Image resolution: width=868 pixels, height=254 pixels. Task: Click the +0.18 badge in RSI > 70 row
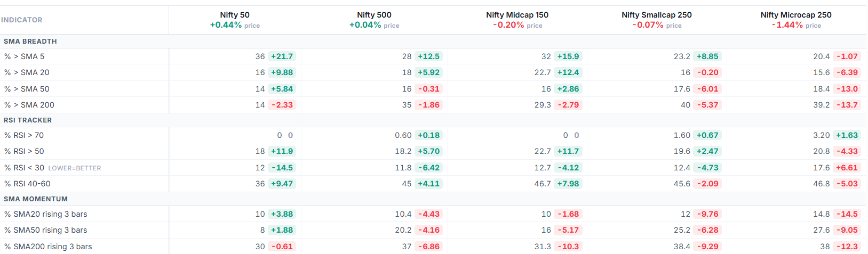click(428, 135)
